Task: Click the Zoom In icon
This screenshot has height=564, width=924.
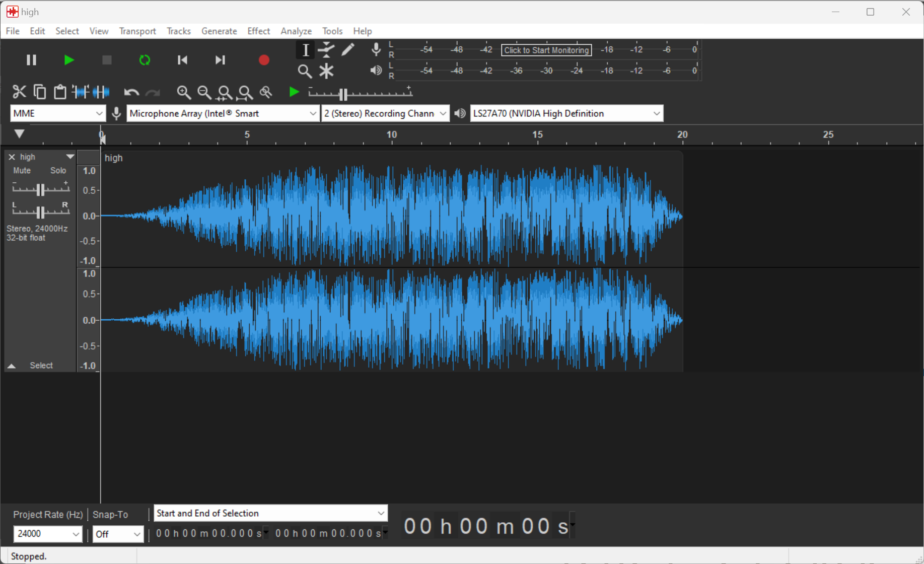Action: [x=184, y=92]
